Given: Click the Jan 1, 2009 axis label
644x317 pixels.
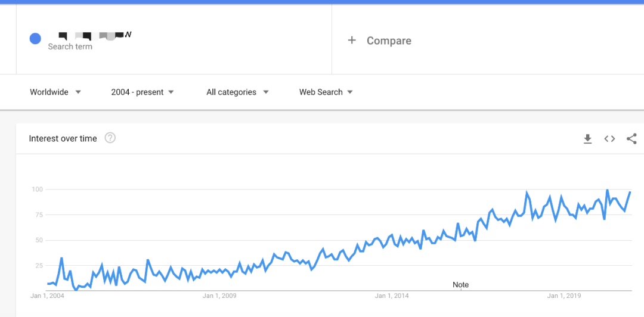Looking at the screenshot, I should [x=219, y=296].
